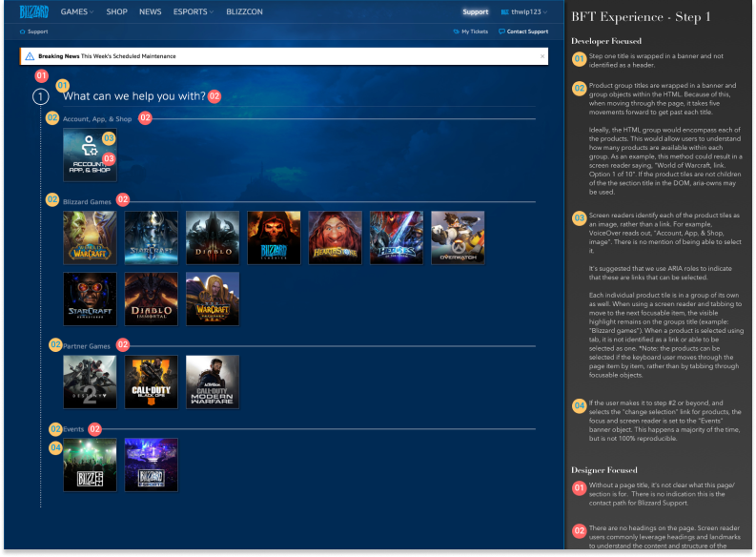
Task: Pick the Heroes of the Storm tile
Action: (x=397, y=237)
